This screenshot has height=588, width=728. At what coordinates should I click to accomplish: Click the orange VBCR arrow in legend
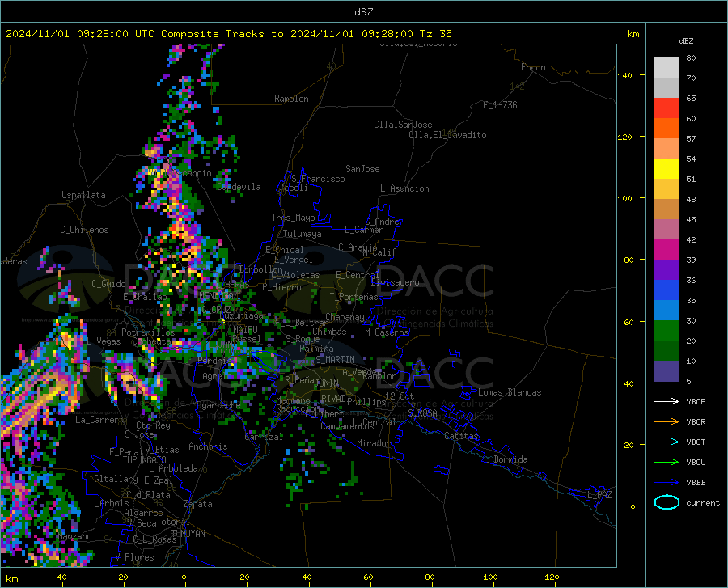tap(667, 422)
